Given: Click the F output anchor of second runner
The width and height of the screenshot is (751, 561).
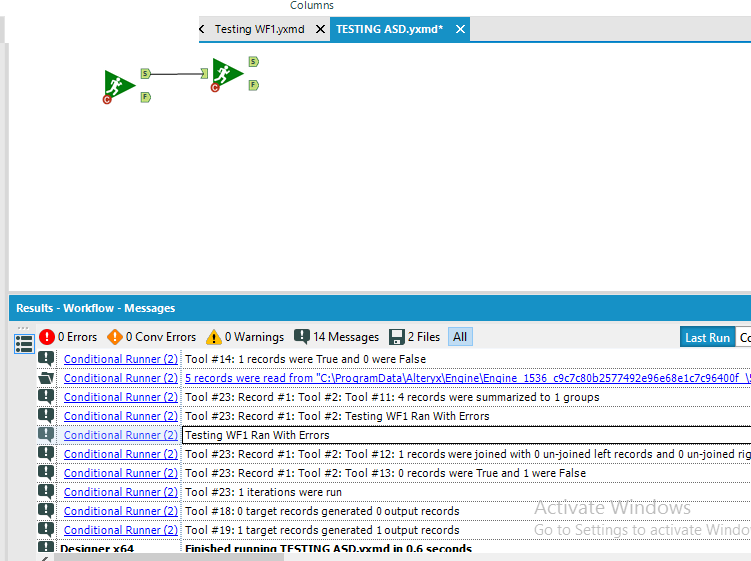Looking at the screenshot, I should click(253, 85).
